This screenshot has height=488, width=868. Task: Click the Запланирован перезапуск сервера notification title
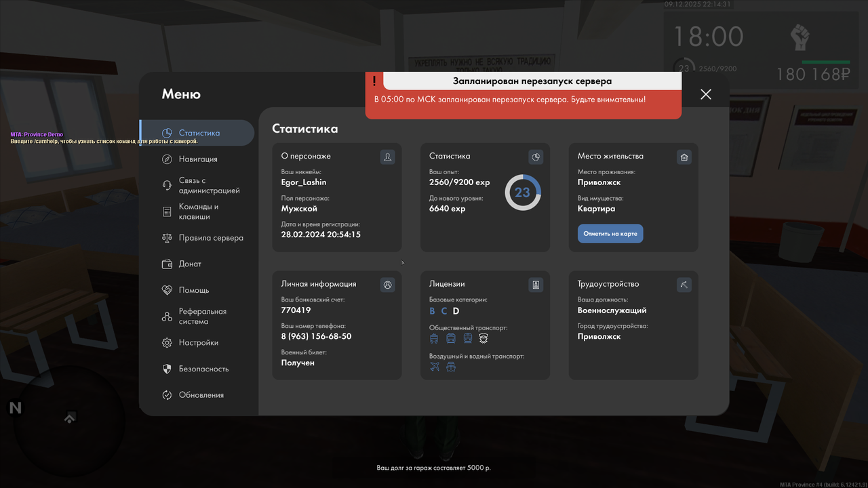click(532, 81)
